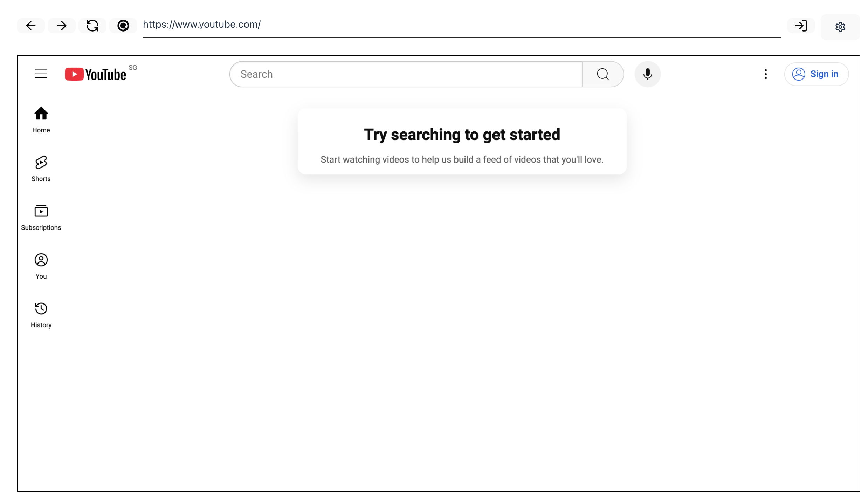Open browser settings gear icon
Viewport: 868px width, 499px height.
(840, 27)
